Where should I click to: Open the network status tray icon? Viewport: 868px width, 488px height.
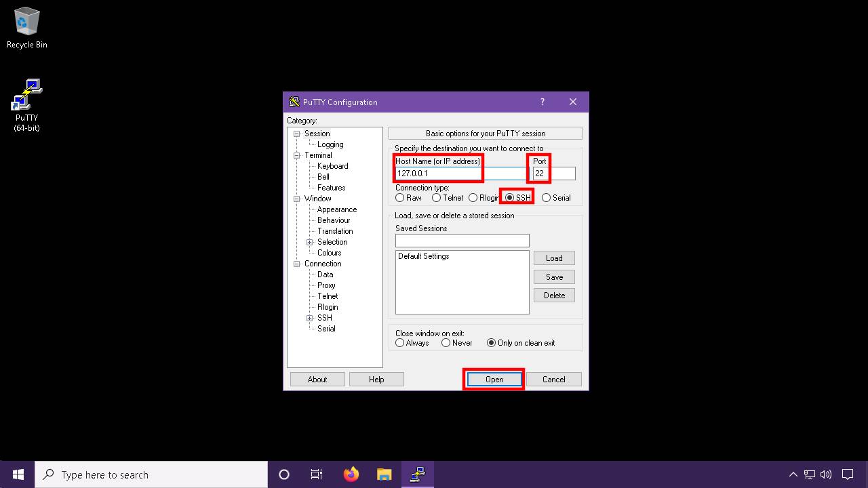[810, 474]
